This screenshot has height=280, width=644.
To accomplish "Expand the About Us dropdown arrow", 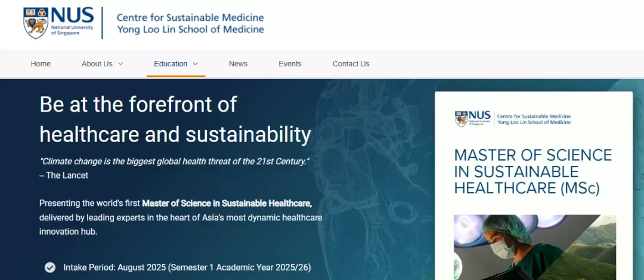I will [x=120, y=64].
